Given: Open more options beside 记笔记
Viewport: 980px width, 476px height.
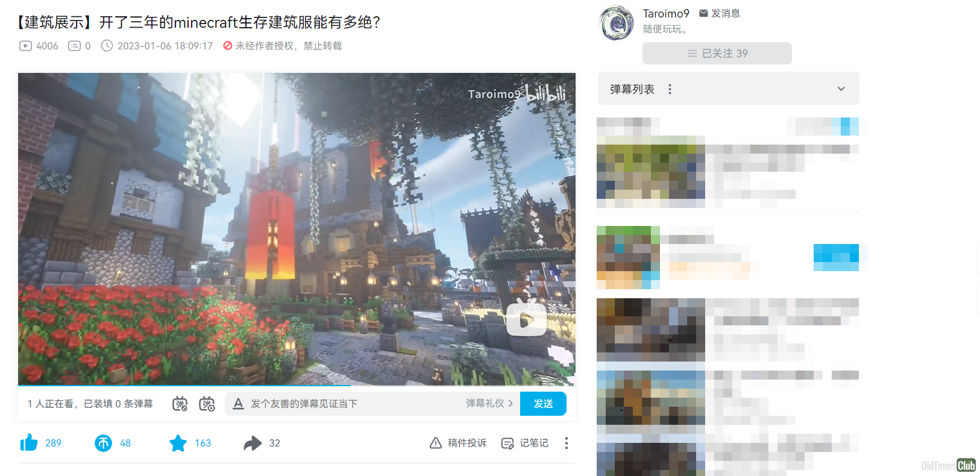Looking at the screenshot, I should point(566,443).
